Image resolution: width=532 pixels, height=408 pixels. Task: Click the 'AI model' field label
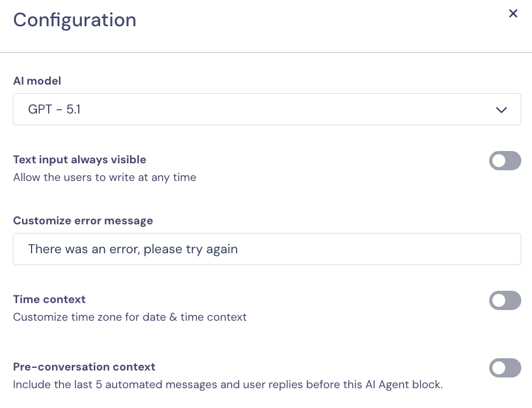[x=37, y=81]
